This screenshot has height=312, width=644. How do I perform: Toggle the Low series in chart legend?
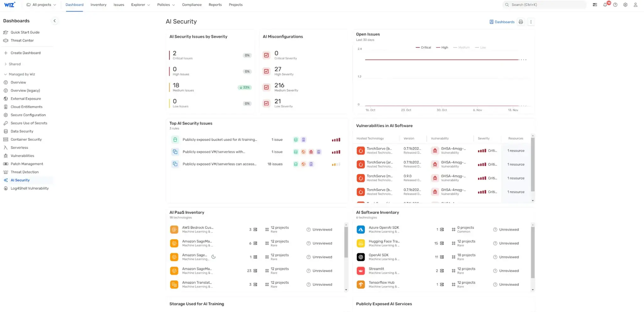click(x=480, y=48)
